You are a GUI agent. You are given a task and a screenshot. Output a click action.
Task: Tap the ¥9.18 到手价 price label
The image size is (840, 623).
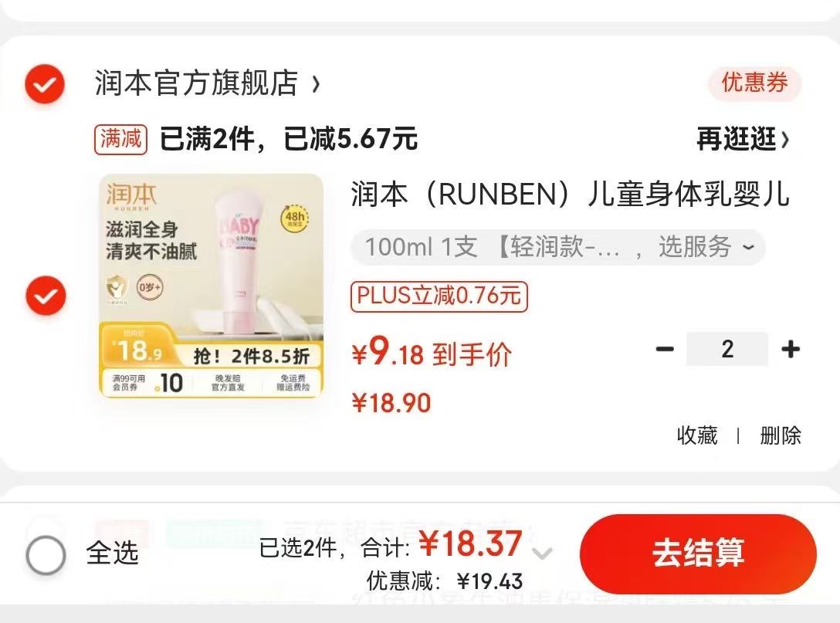pyautogui.click(x=432, y=353)
